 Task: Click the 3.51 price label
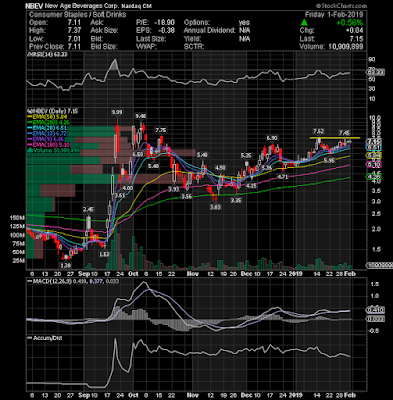(119, 195)
